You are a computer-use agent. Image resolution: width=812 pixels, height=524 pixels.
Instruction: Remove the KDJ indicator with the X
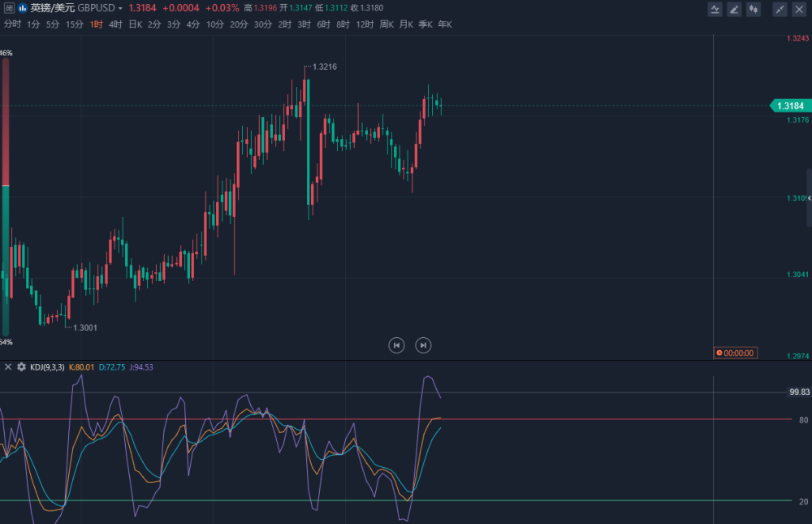[8, 367]
